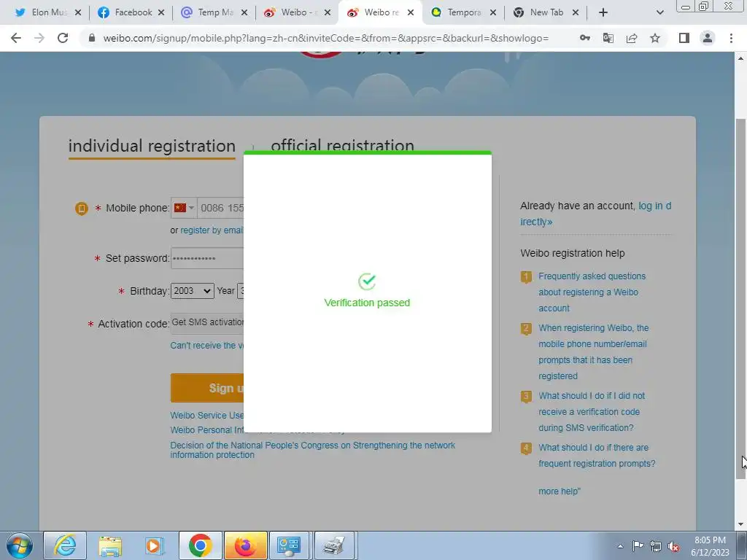The height and width of the screenshot is (560, 747).
Task: Close the New Tab tab
Action: click(x=576, y=12)
